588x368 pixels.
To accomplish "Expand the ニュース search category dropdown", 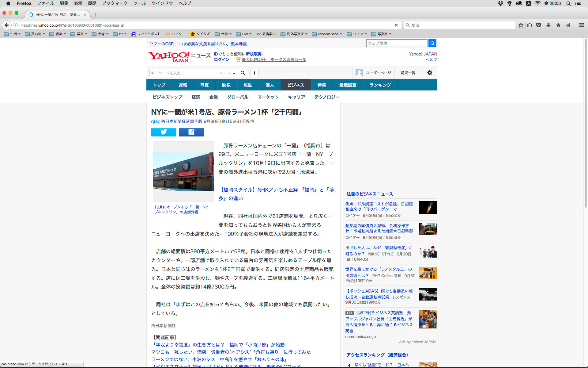I will coord(227,73).
